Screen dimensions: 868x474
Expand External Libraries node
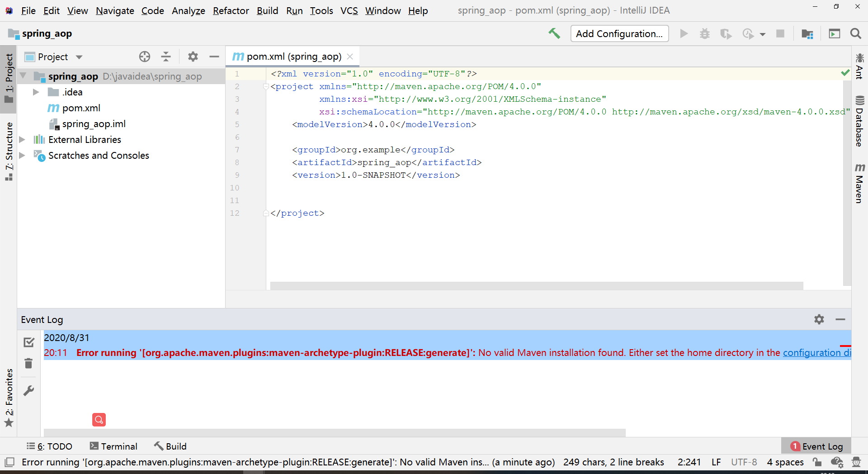pos(22,140)
